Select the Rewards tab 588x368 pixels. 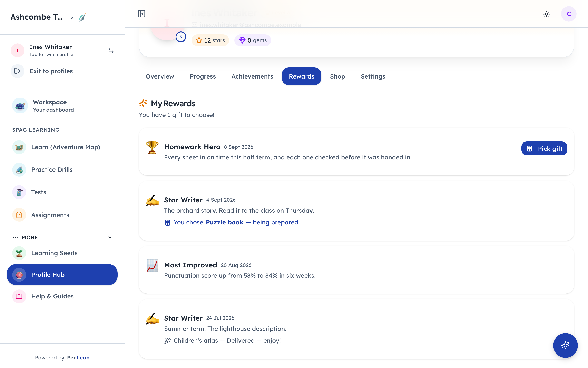pyautogui.click(x=301, y=76)
